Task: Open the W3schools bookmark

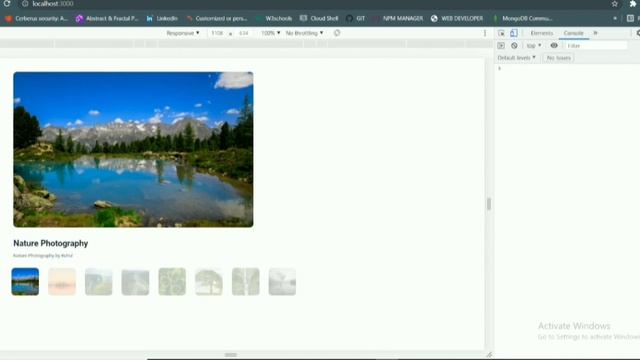Action: click(274, 18)
